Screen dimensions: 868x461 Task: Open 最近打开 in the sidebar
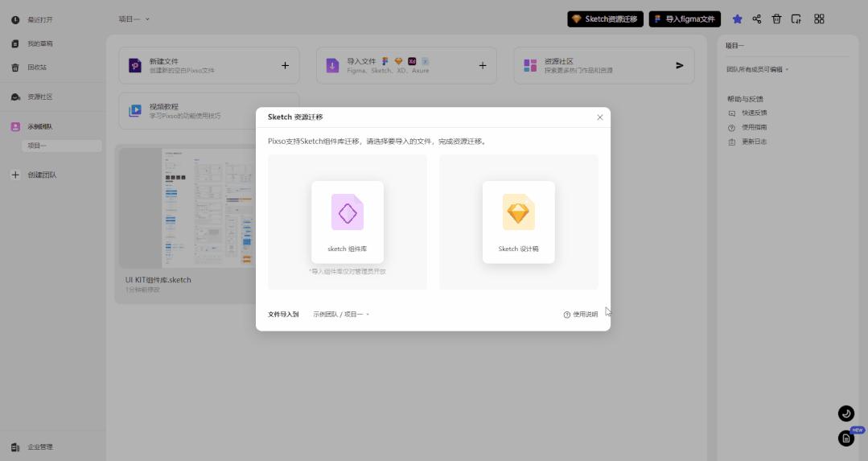point(40,20)
